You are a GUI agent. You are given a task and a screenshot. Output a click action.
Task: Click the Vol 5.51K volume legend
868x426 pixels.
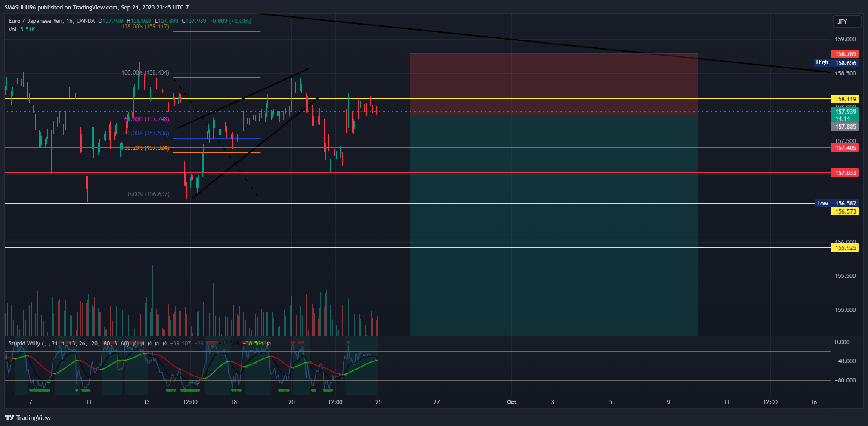[x=22, y=29]
